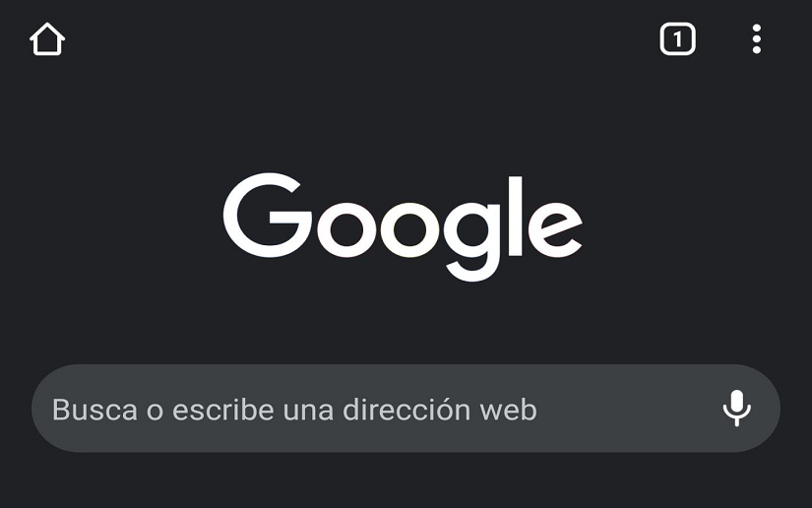Screen dimensions: 812x508
Task: Click the search box placeholder text
Action: coord(294,410)
